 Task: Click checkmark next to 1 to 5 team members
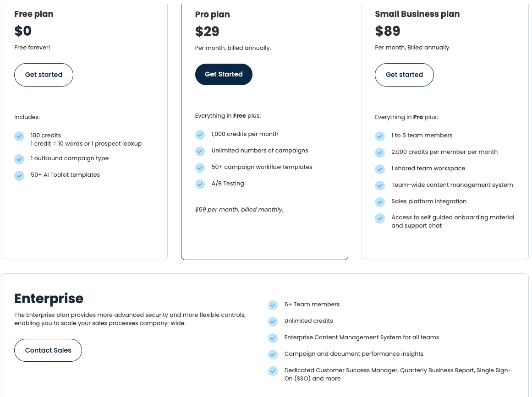click(380, 136)
